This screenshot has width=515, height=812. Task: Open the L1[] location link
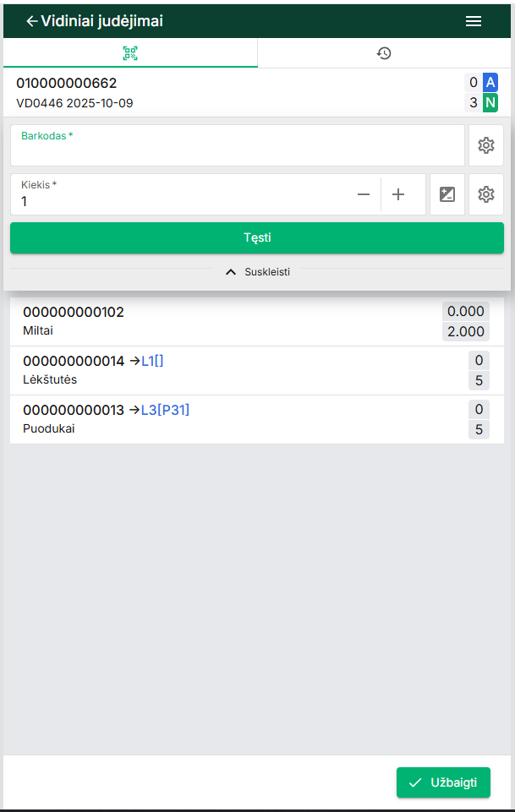(152, 361)
